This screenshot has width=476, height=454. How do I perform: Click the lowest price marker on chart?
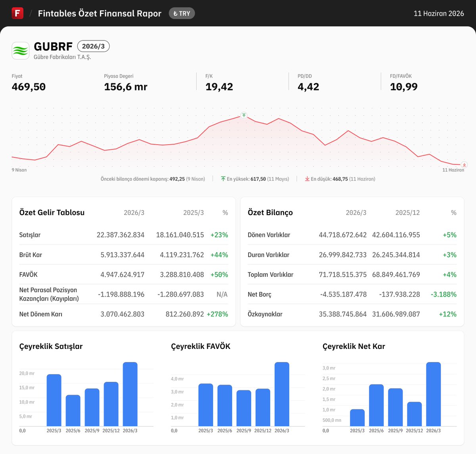[x=464, y=165]
